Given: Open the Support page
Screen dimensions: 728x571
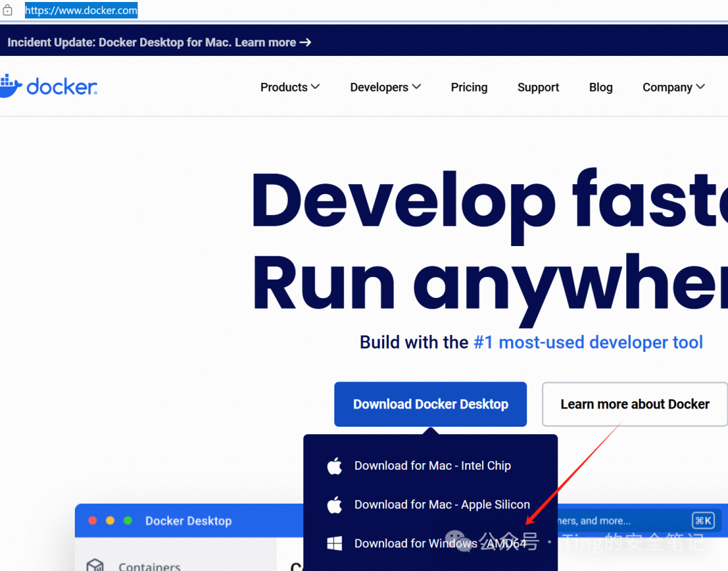Looking at the screenshot, I should (x=538, y=87).
